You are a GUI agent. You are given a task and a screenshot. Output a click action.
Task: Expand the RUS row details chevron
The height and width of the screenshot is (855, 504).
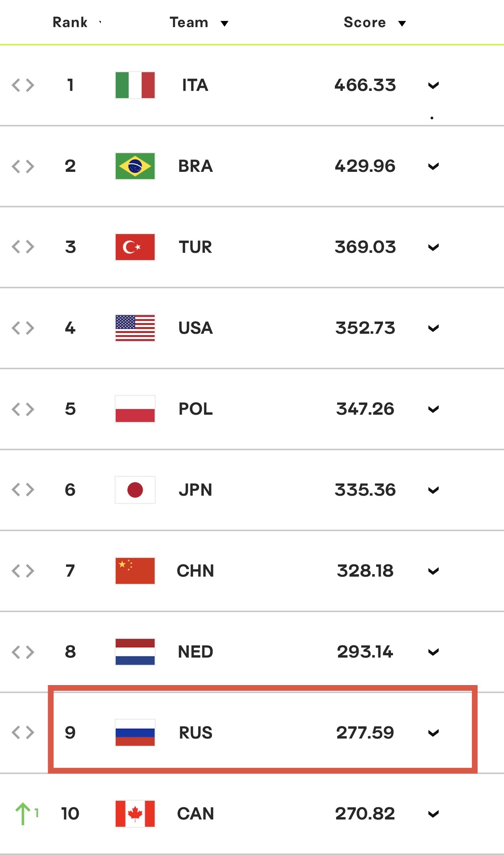[433, 733]
